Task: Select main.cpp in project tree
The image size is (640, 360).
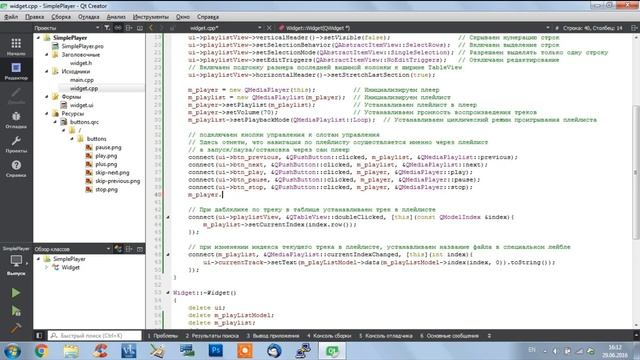Action: pos(82,80)
